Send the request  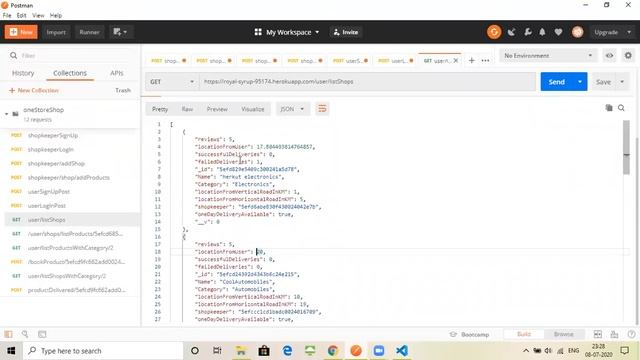click(x=557, y=82)
